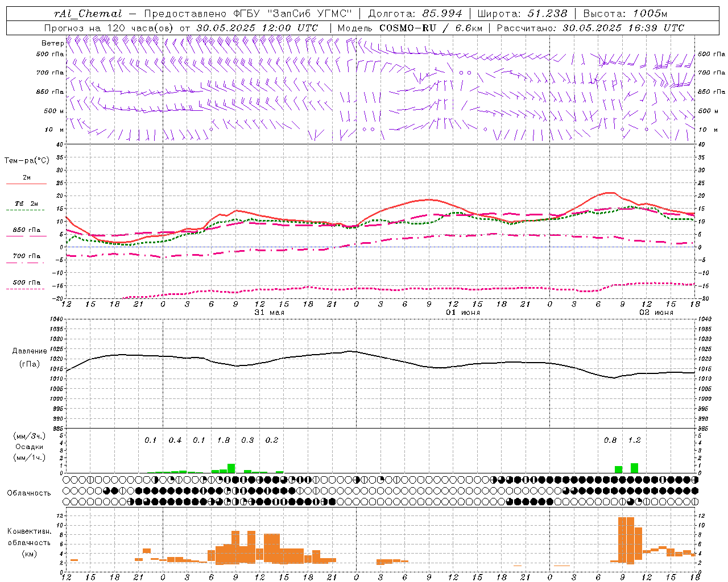The image size is (728, 582).
Task: Click the 1.2 precipitation amount
Action: pos(634,440)
